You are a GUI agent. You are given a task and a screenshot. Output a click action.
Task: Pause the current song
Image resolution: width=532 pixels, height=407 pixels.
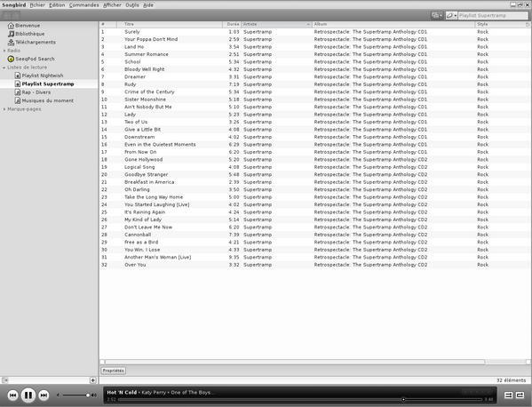(28, 395)
